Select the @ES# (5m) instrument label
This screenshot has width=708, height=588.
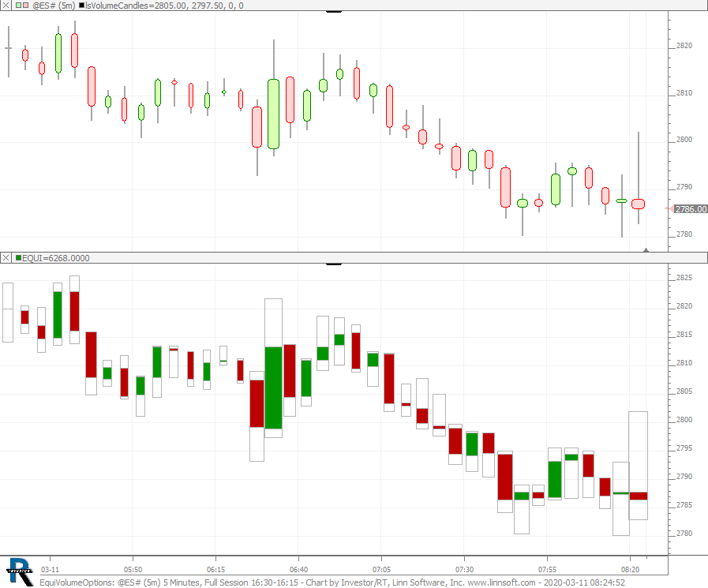pyautogui.click(x=54, y=6)
